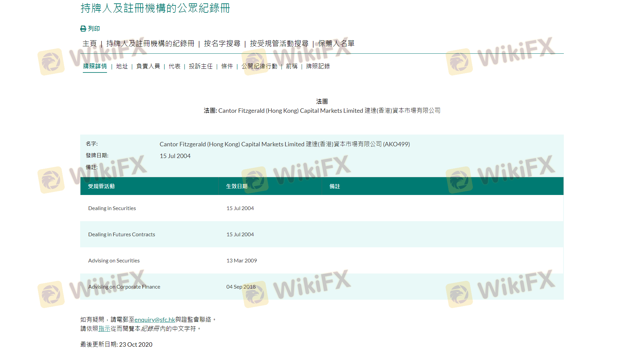Click the 最後更新日期 23 Oct 2020 text
644x349 pixels.
tap(116, 345)
